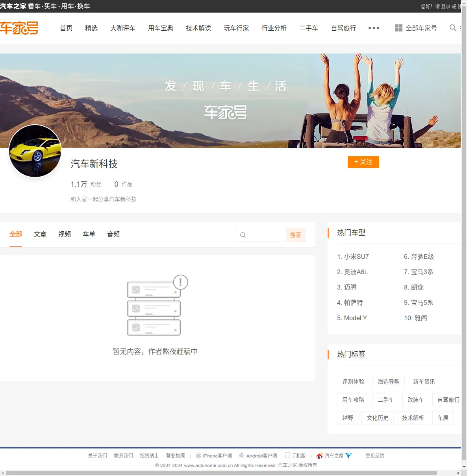The image size is (467, 476).
Task: Select the 文化历史 tag
Action: 378,418
